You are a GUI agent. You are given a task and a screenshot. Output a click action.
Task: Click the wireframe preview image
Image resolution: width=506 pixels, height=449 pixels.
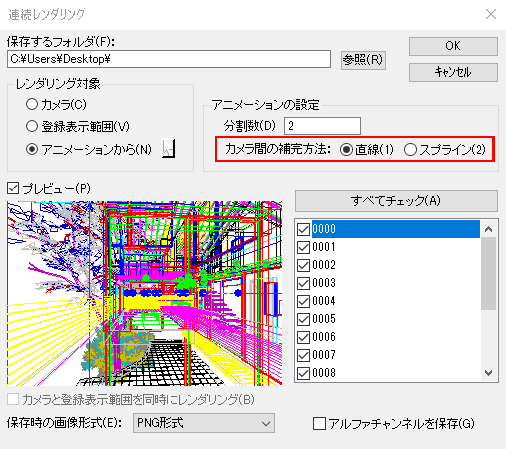144,293
